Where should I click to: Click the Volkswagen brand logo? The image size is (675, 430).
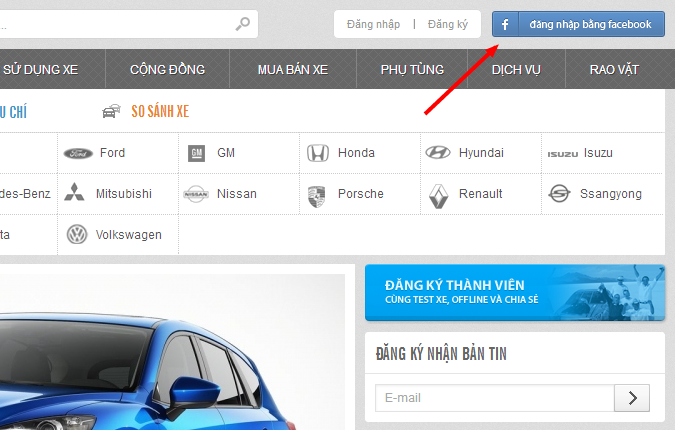coord(77,235)
